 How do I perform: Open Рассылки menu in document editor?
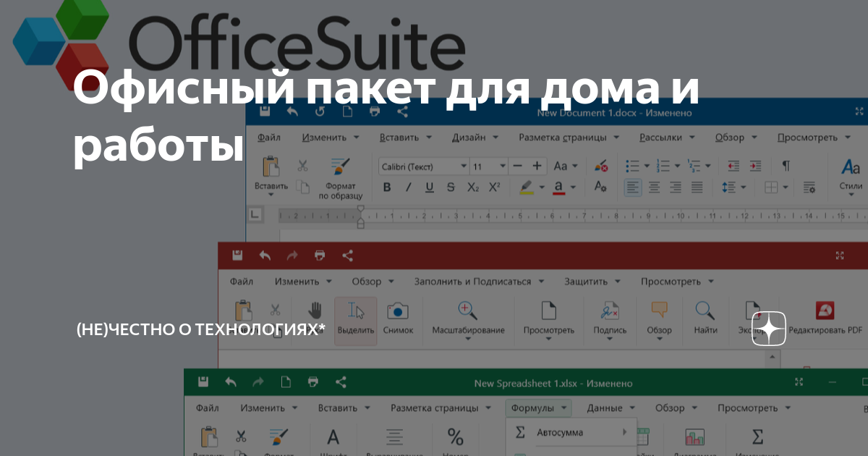[667, 137]
